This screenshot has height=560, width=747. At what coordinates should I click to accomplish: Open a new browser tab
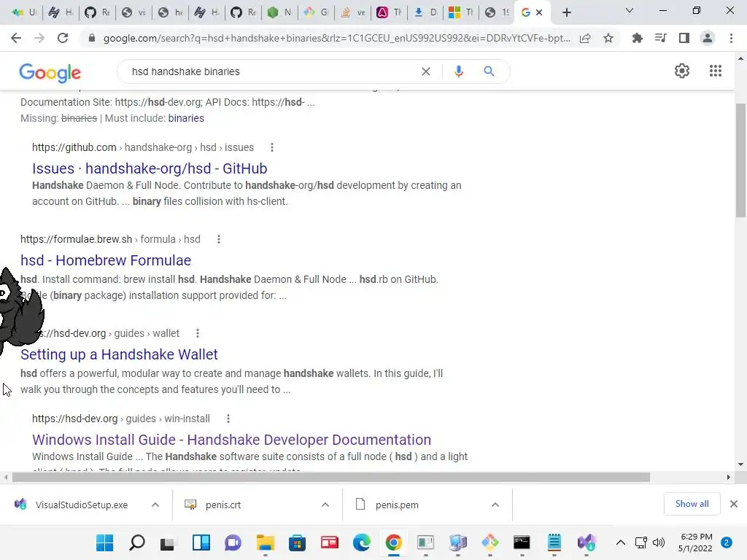pyautogui.click(x=566, y=12)
